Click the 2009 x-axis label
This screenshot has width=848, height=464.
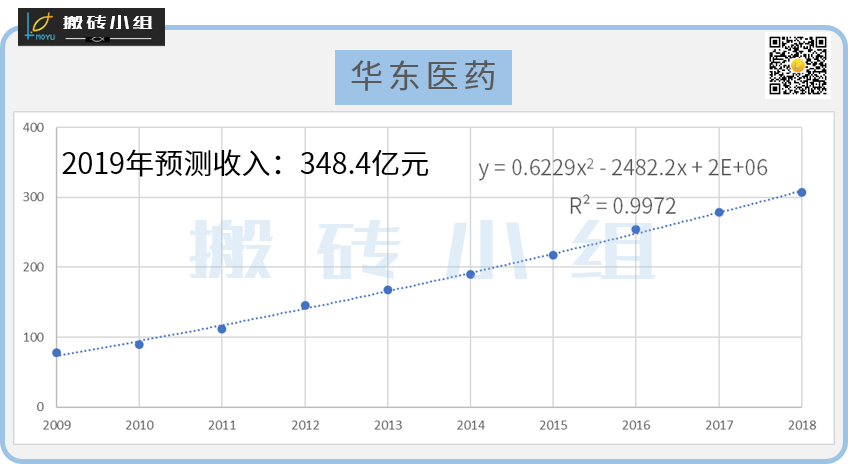pos(57,425)
